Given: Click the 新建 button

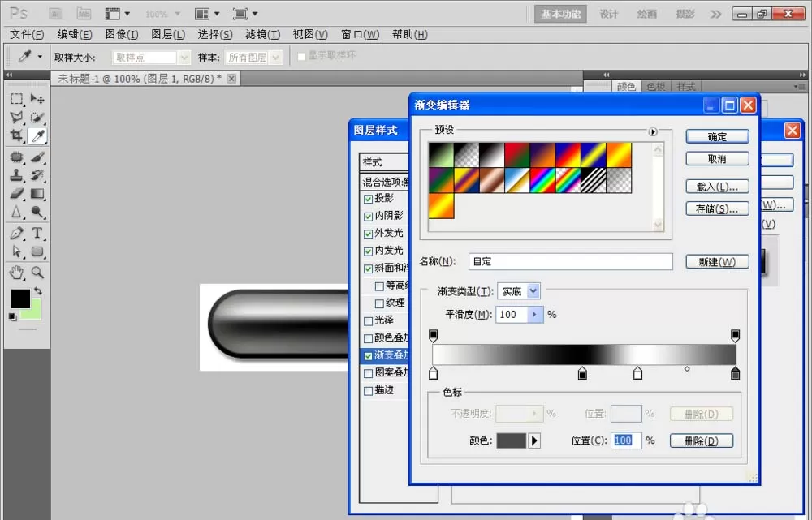Looking at the screenshot, I should tap(717, 262).
